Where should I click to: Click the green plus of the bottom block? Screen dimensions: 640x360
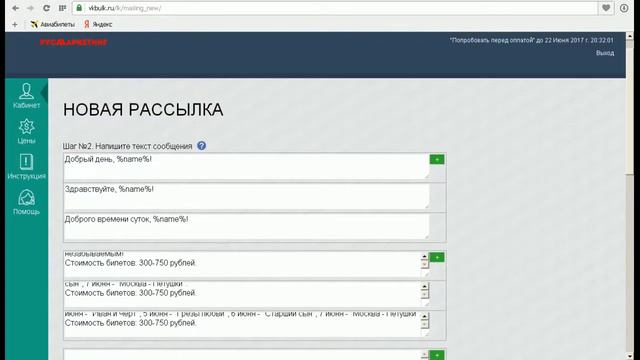(x=437, y=355)
